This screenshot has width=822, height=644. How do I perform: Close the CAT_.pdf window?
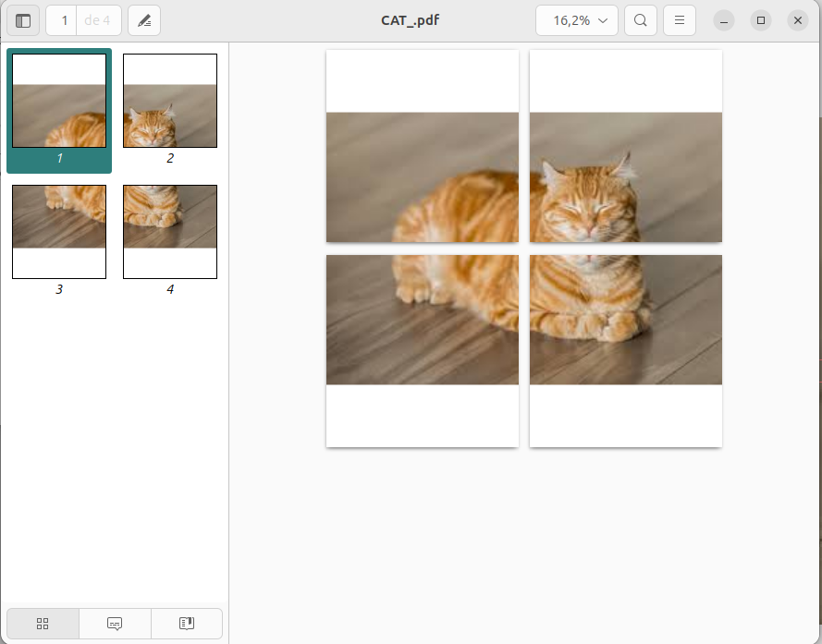click(798, 20)
